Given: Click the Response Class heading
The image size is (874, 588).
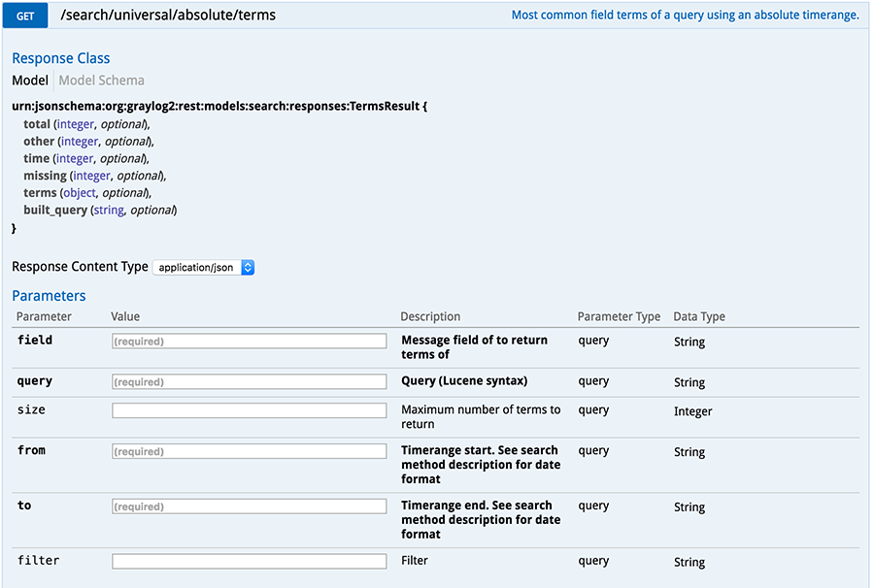Looking at the screenshot, I should click(61, 58).
